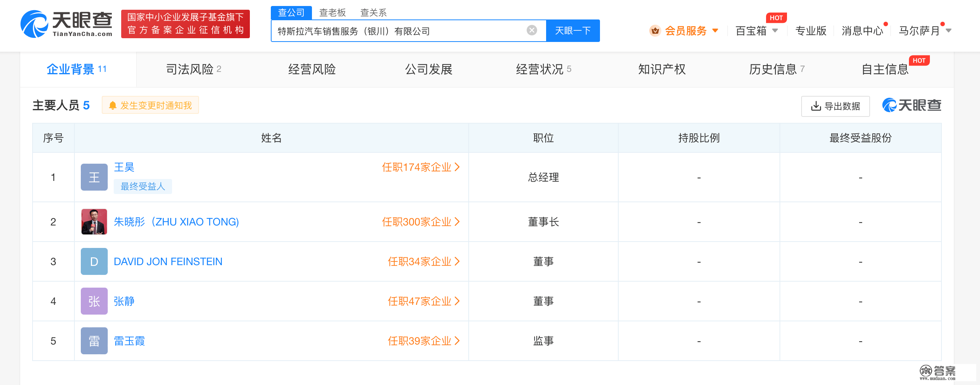
Task: Open DAVID JON FEINSTEIN profile link
Action: click(x=168, y=262)
